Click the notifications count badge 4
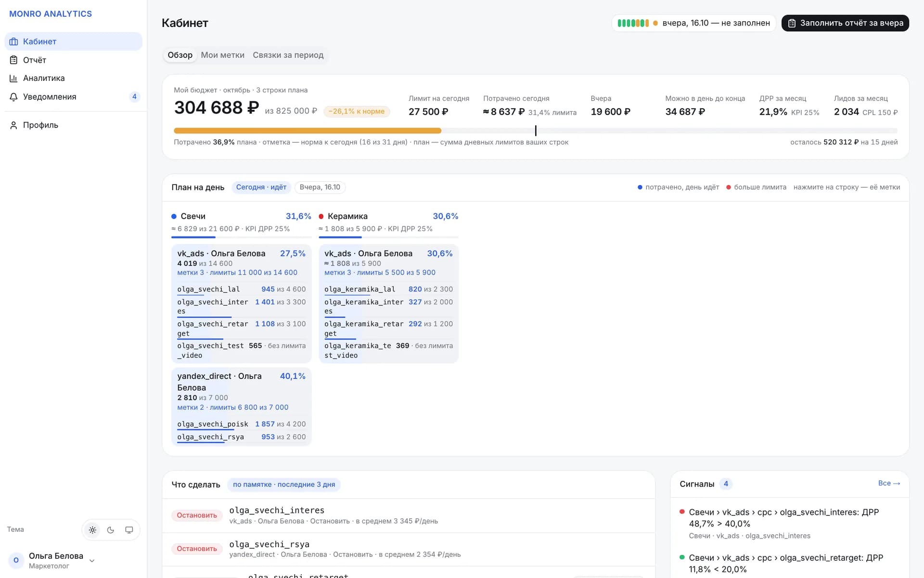 pos(134,97)
